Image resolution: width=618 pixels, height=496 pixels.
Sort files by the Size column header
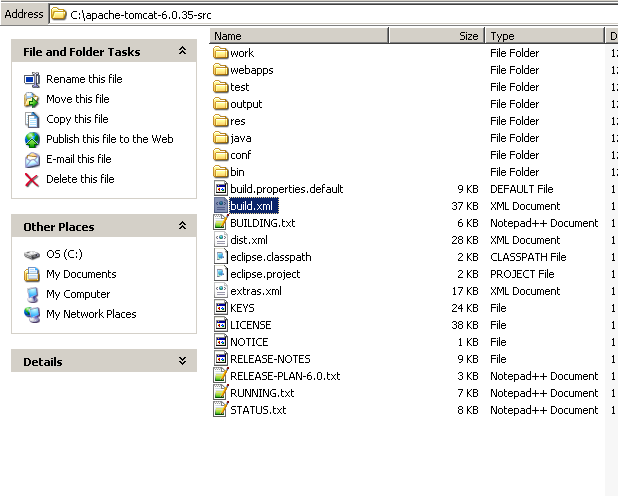pyautogui.click(x=437, y=36)
